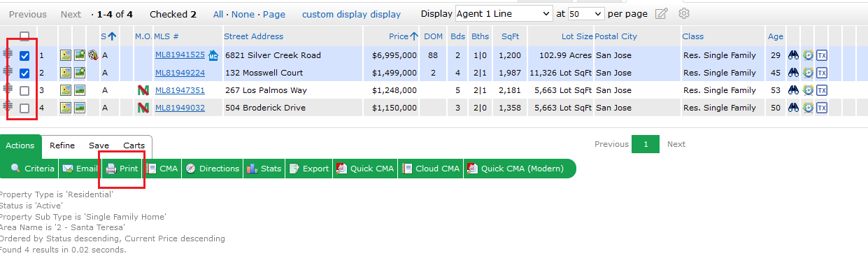This screenshot has width=868, height=256.
Task: Click the red N icon for ML81949032
Action: tap(143, 108)
